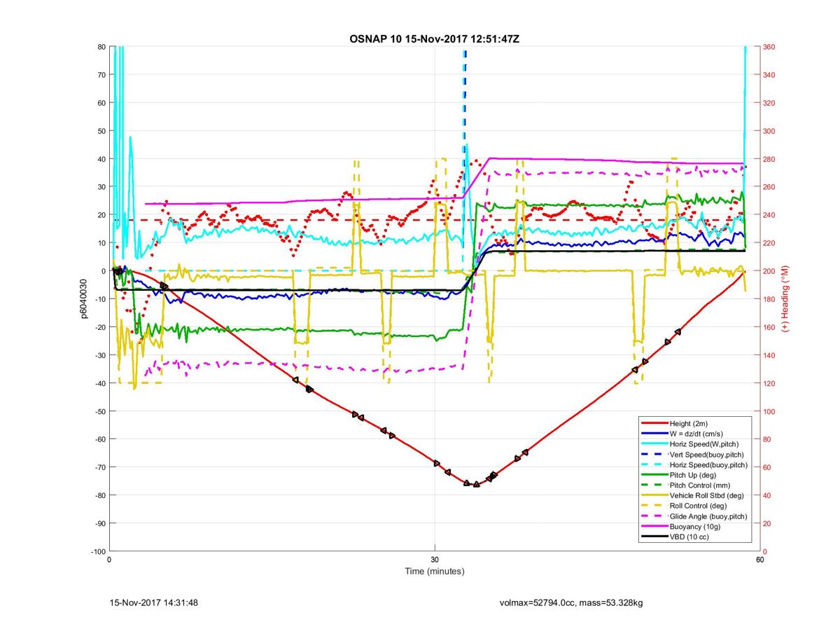The image size is (840, 620).
Task: Click the -100 tick label
Action: (x=97, y=551)
